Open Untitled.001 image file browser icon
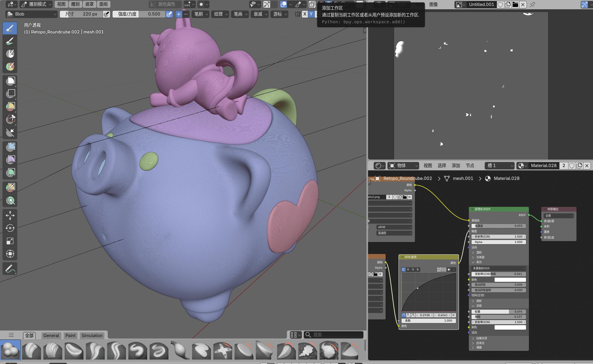The height and width of the screenshot is (364, 593). [x=515, y=4]
